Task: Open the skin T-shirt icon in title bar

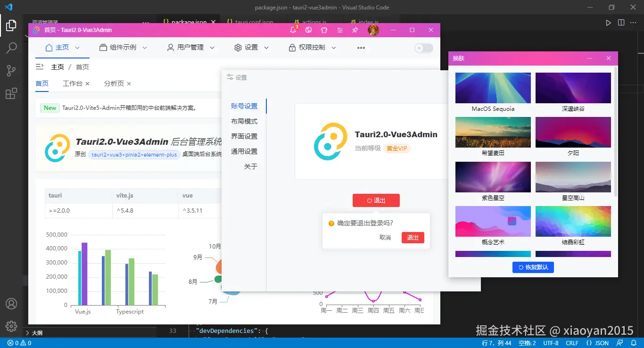Action: [x=324, y=30]
